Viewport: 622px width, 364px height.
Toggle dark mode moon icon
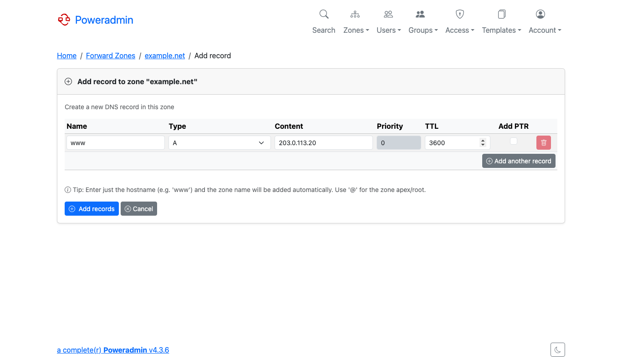(x=558, y=350)
